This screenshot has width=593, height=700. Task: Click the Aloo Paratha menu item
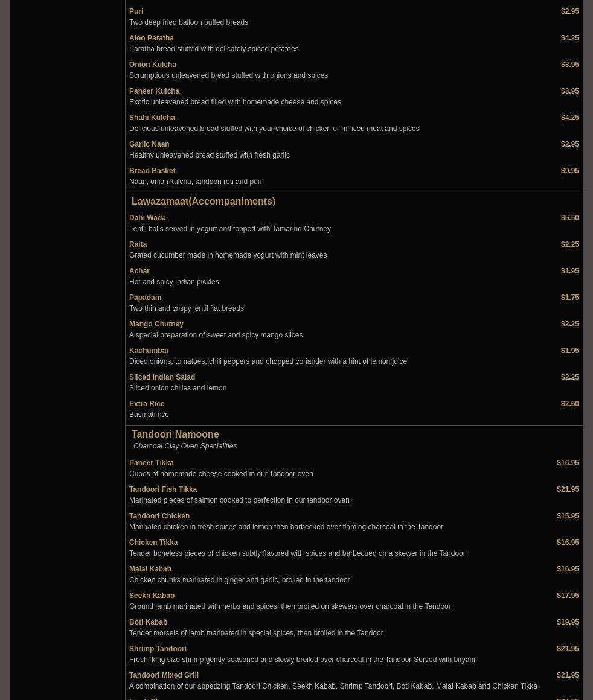click(151, 38)
